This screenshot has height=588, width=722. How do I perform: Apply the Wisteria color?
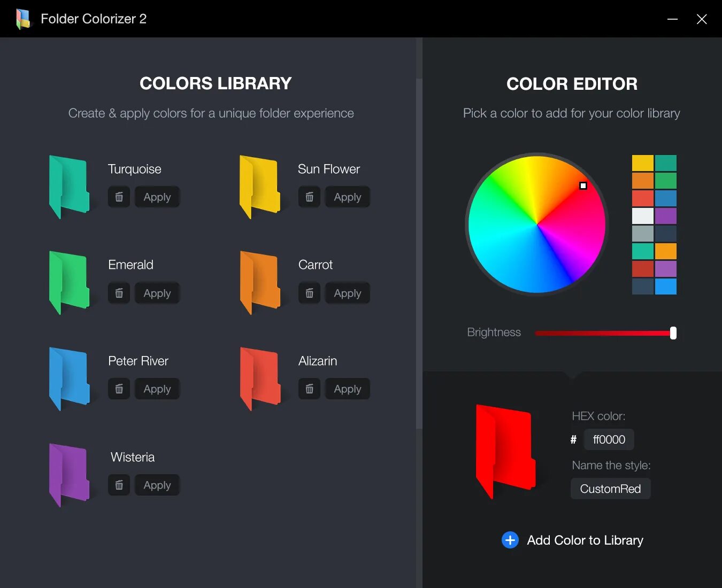157,485
